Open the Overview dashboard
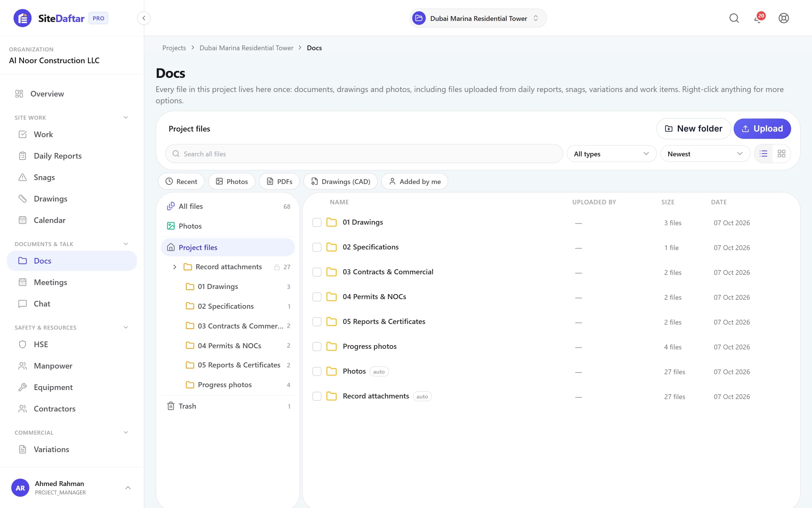 72,94
